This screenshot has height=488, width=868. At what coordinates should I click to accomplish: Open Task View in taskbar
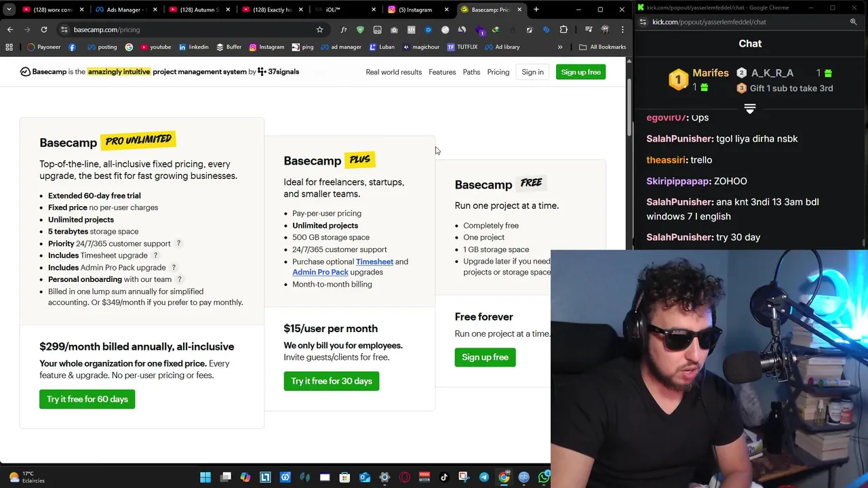(226, 477)
